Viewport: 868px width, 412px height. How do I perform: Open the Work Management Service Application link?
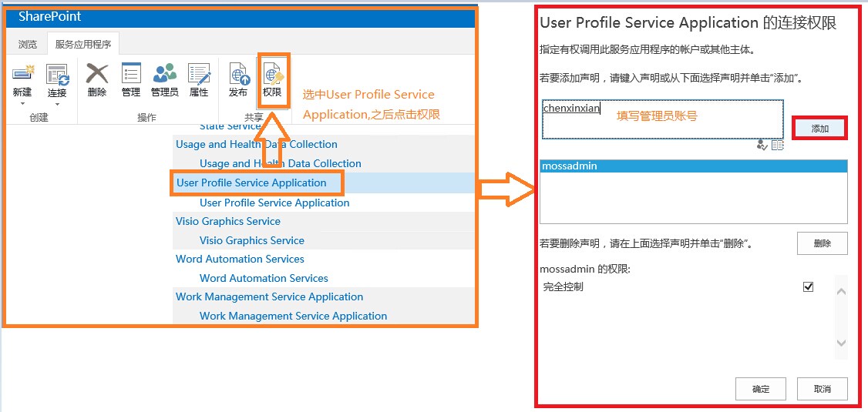pyautogui.click(x=270, y=297)
